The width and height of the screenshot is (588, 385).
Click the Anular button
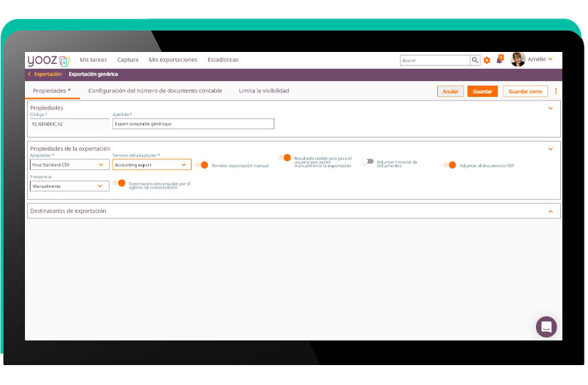click(x=451, y=92)
